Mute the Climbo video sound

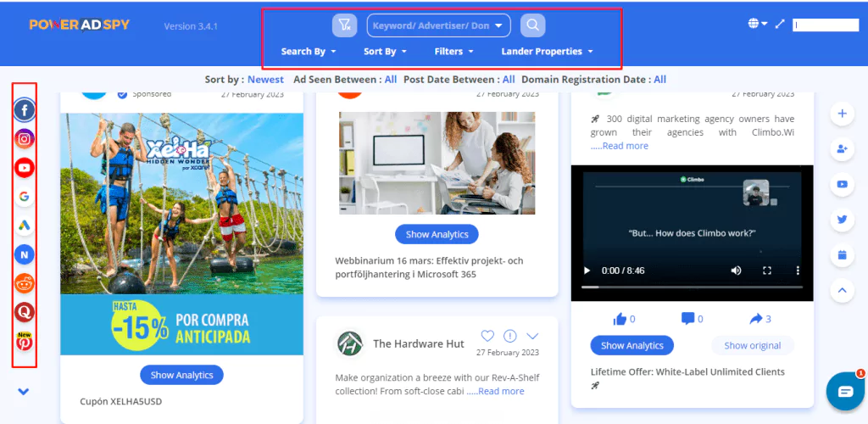coord(737,271)
